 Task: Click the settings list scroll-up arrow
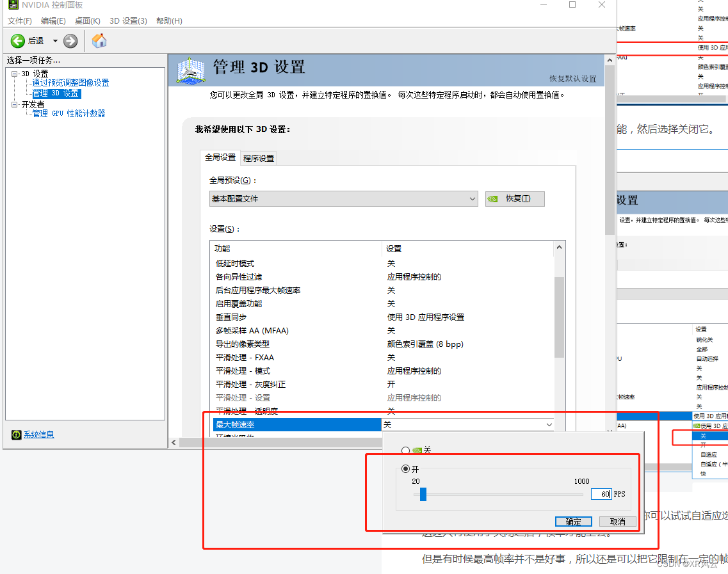pyautogui.click(x=560, y=248)
